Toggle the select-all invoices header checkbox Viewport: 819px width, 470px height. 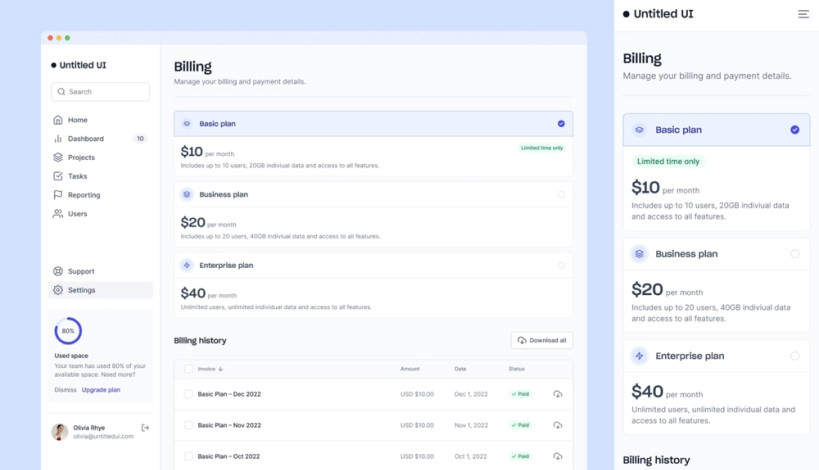(x=188, y=369)
